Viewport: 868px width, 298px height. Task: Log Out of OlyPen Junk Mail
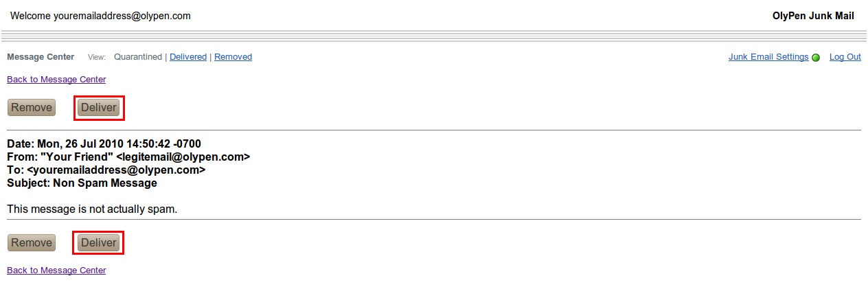point(845,57)
